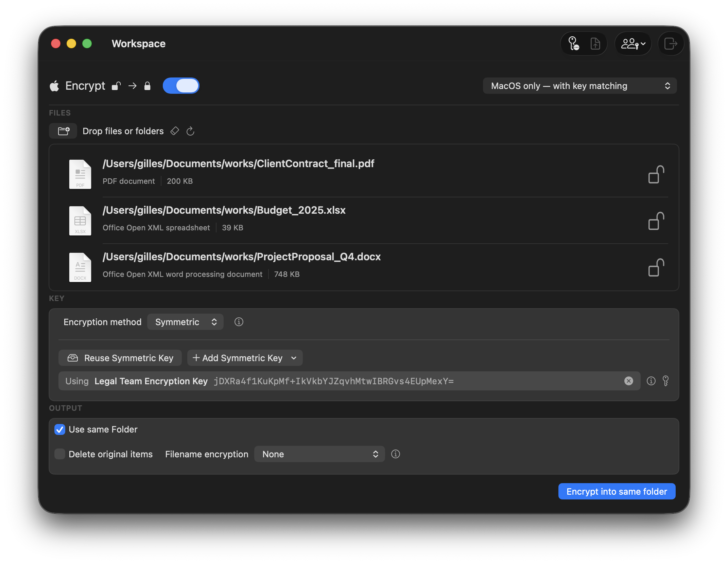The width and height of the screenshot is (728, 564).
Task: Clear files with the eraser icon
Action: [x=175, y=131]
